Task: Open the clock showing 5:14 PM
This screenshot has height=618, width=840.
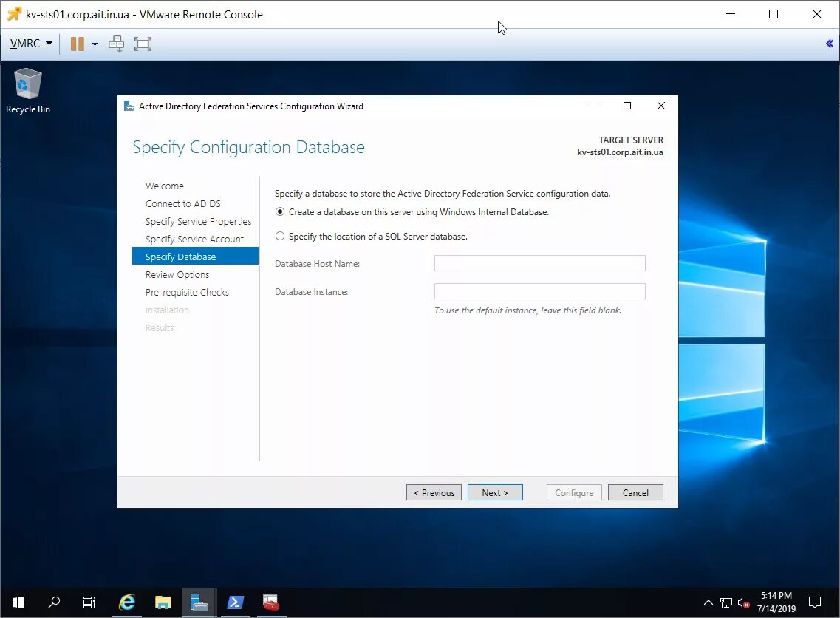Action: (776, 602)
